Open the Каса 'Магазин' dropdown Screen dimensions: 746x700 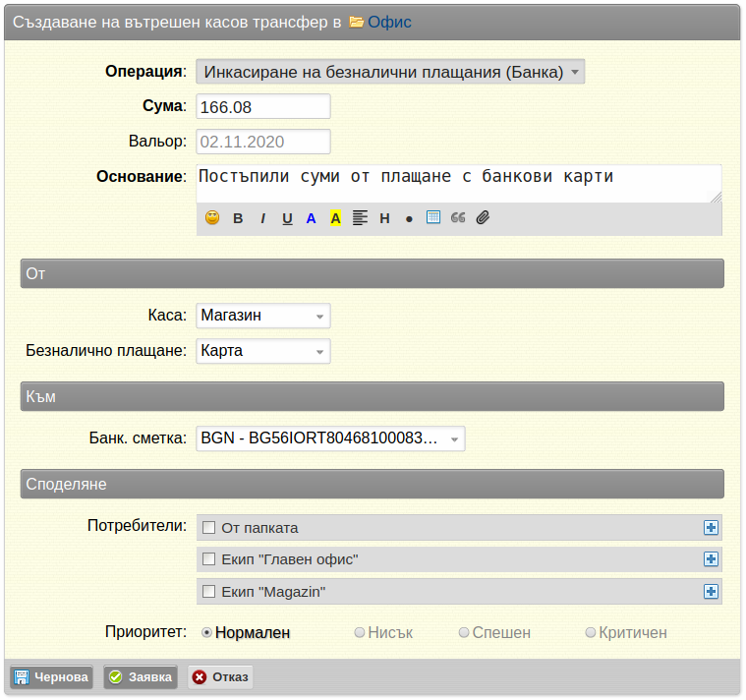click(263, 316)
